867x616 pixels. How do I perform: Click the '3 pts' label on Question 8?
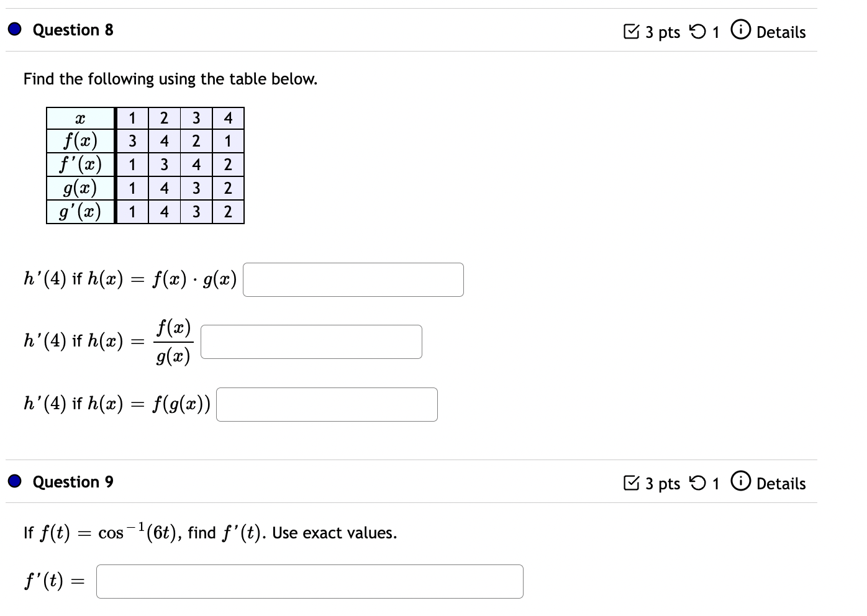[x=662, y=32]
